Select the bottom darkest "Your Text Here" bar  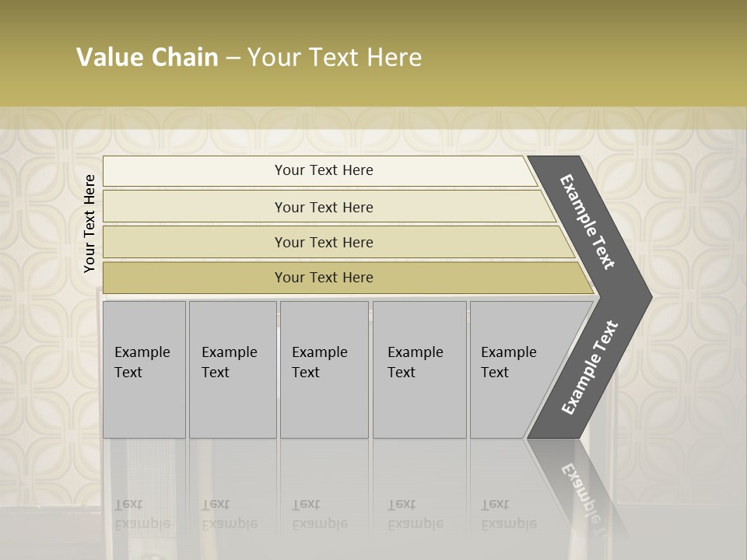[323, 278]
